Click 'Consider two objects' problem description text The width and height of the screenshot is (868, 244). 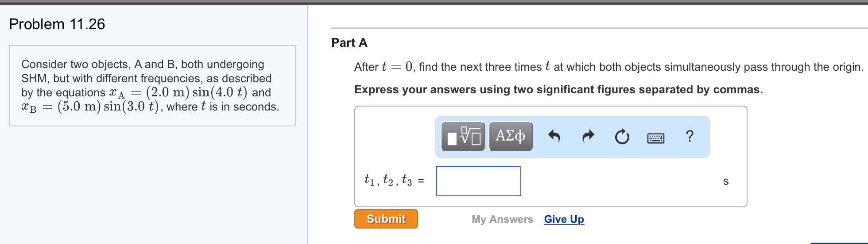click(150, 85)
